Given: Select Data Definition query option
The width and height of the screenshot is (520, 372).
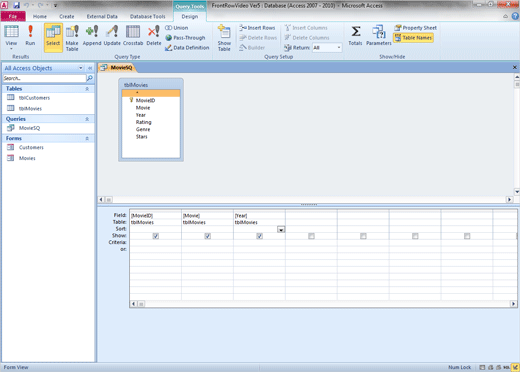Looking at the screenshot, I should tap(187, 48).
